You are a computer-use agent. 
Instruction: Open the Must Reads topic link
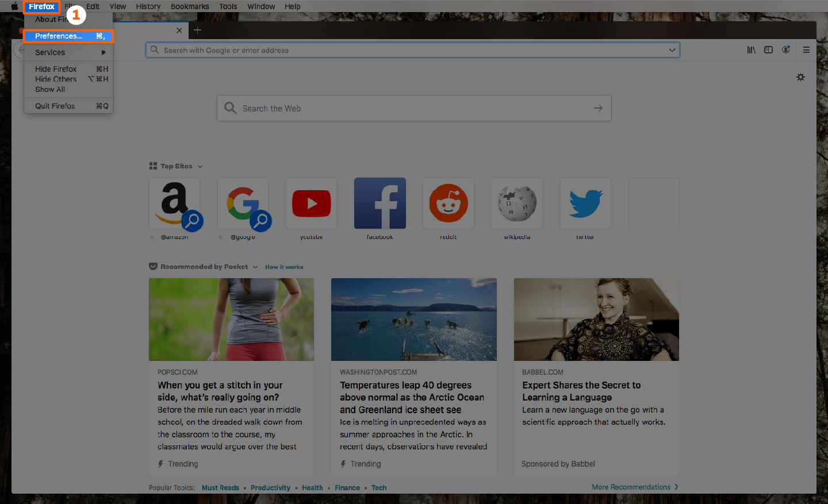coord(220,488)
